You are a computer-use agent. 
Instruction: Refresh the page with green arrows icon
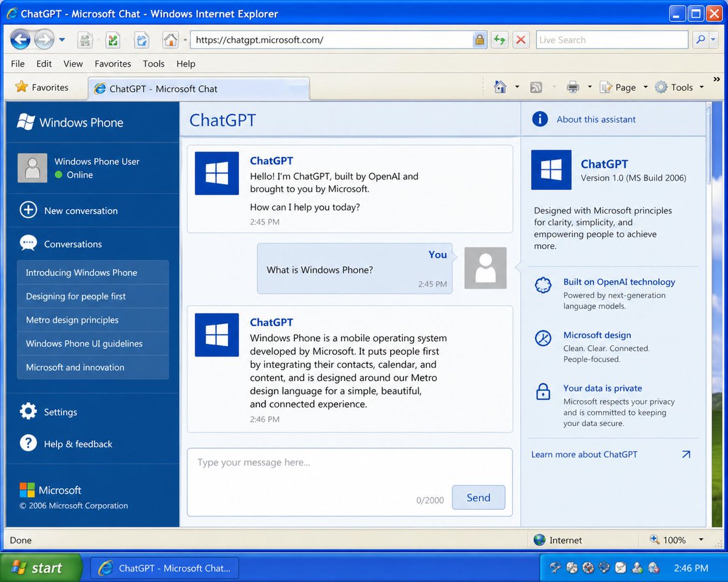click(x=499, y=40)
